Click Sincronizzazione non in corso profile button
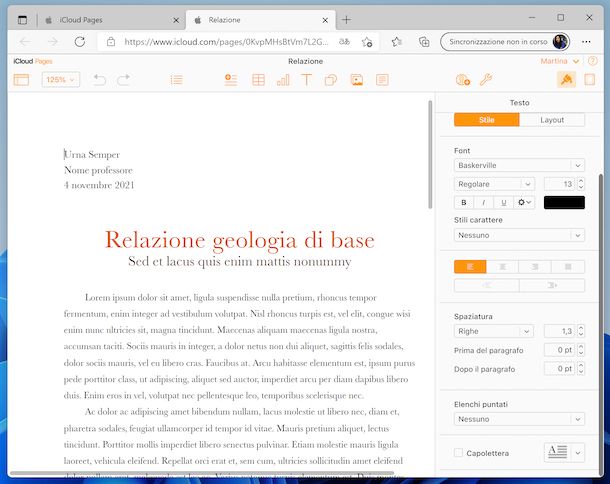This screenshot has height=484, width=610. point(505,42)
